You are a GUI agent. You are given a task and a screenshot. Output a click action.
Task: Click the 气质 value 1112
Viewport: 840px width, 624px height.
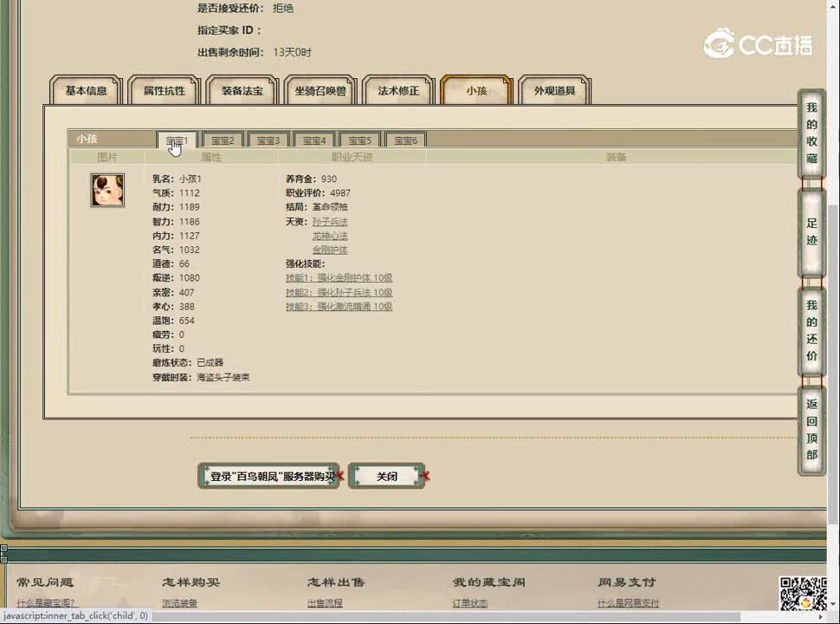point(189,193)
